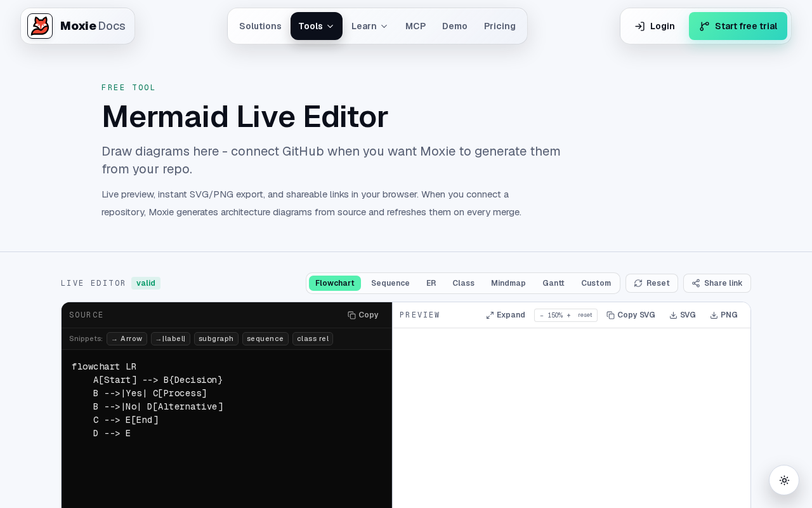This screenshot has height=508, width=812.
Task: Open the Demo nav link
Action: 455,26
